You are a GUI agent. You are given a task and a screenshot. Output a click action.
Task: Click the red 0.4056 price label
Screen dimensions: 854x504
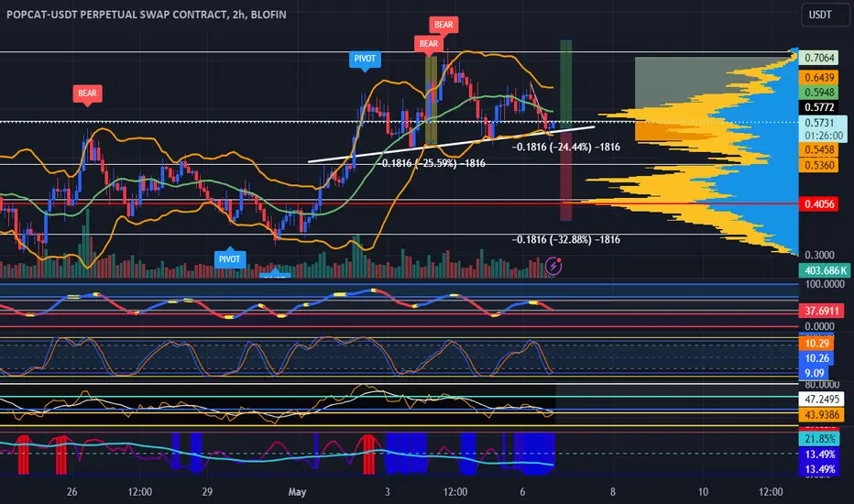click(x=819, y=204)
